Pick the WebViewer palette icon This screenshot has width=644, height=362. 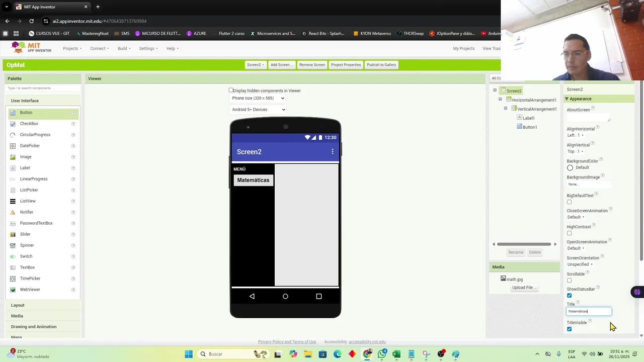13,290
